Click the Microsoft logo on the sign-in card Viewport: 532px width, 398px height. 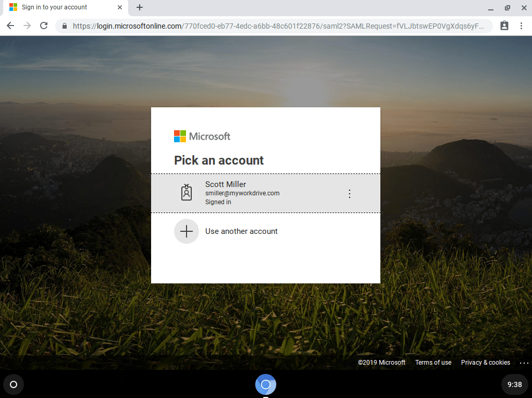point(202,136)
